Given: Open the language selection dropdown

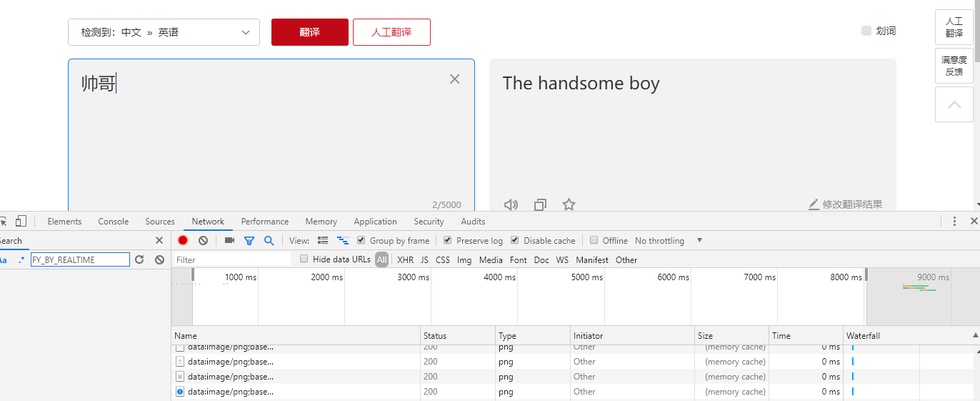Looking at the screenshot, I should point(164,32).
